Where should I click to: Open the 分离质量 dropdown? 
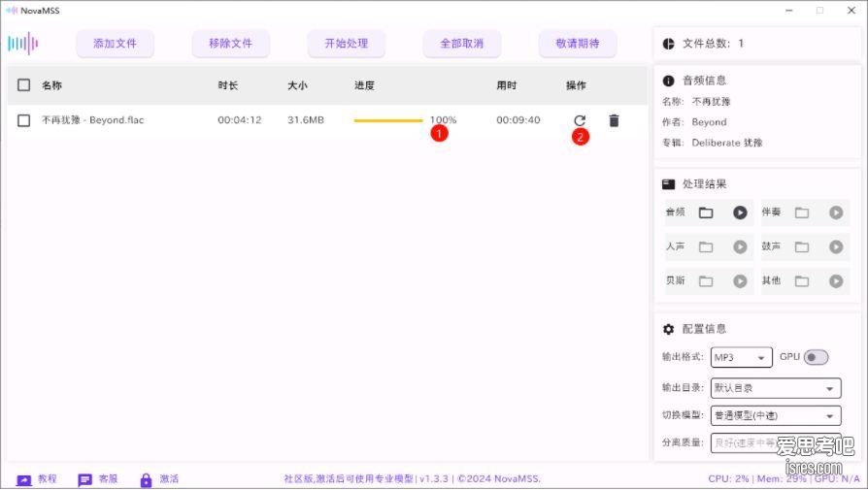pyautogui.click(x=776, y=442)
